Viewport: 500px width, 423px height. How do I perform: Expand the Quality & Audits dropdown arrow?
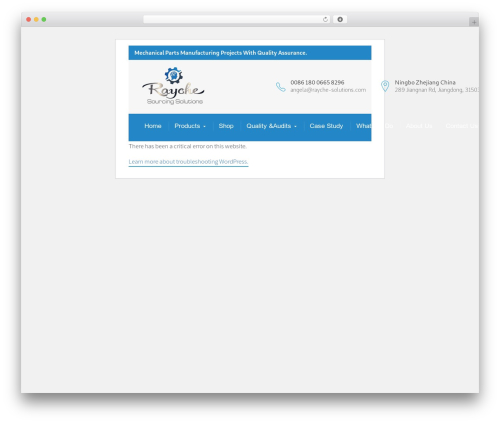click(295, 126)
